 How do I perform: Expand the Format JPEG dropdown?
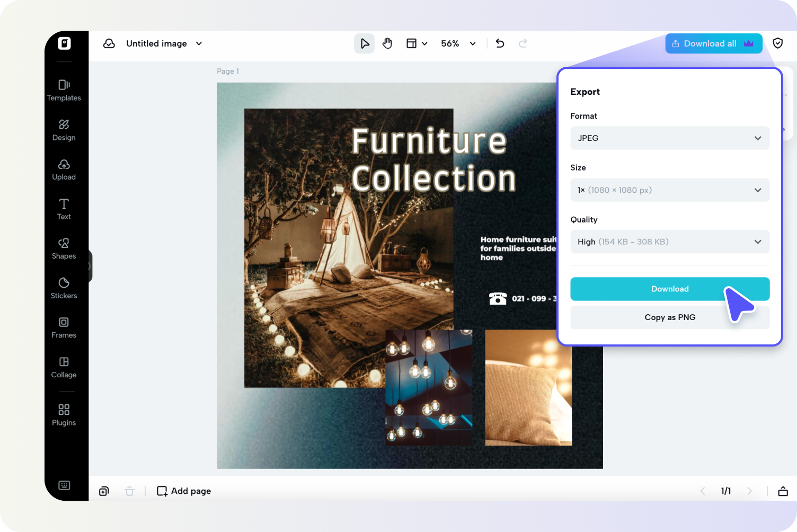click(670, 138)
